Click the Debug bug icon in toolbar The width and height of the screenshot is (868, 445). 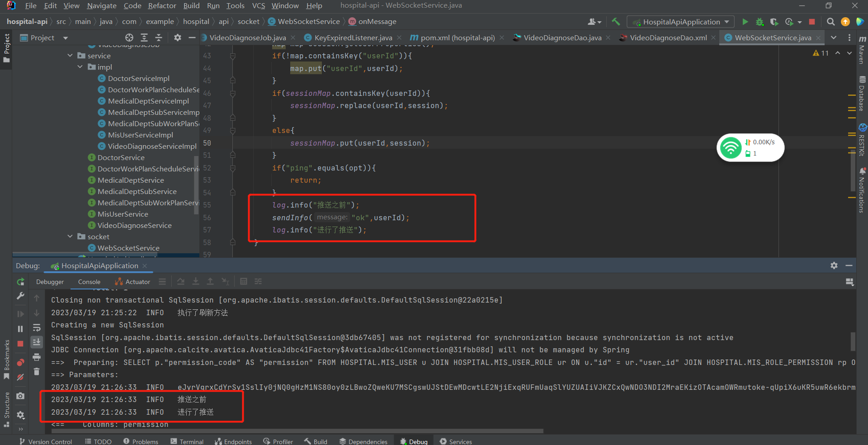coord(759,22)
